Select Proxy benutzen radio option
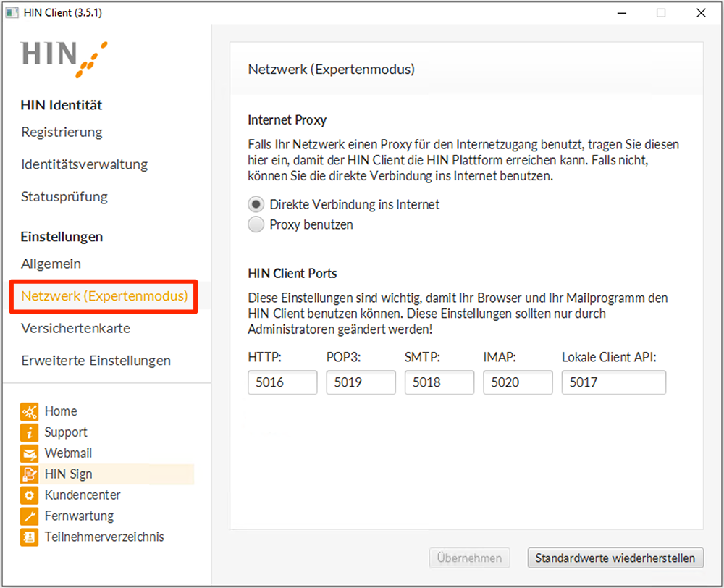 (256, 224)
